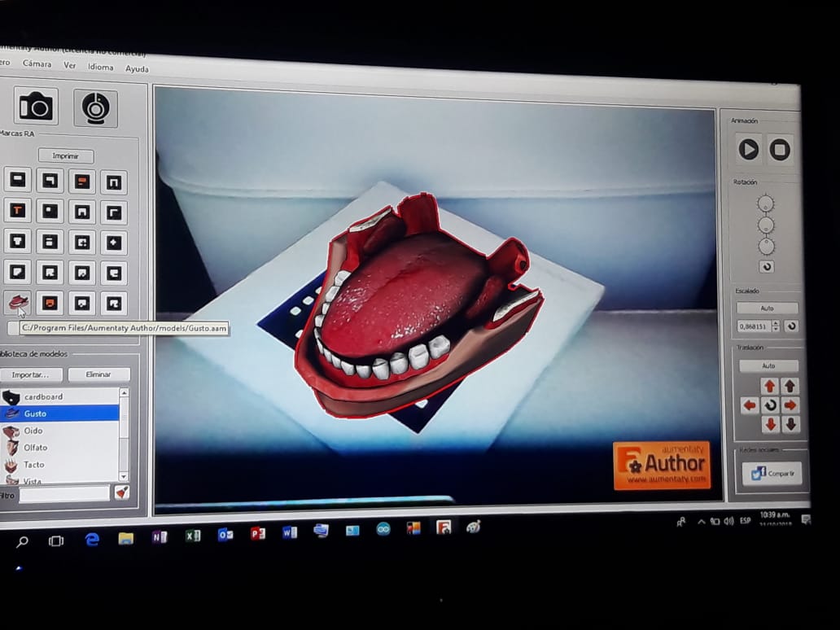Select the marker showing the tongue model
This screenshot has height=630, width=840.
tap(18, 302)
